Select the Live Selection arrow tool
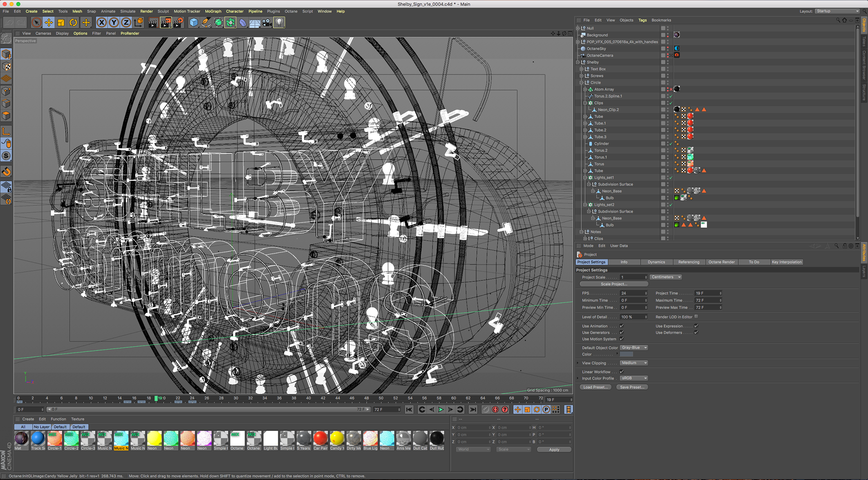Image resolution: width=868 pixels, height=480 pixels. [x=37, y=22]
